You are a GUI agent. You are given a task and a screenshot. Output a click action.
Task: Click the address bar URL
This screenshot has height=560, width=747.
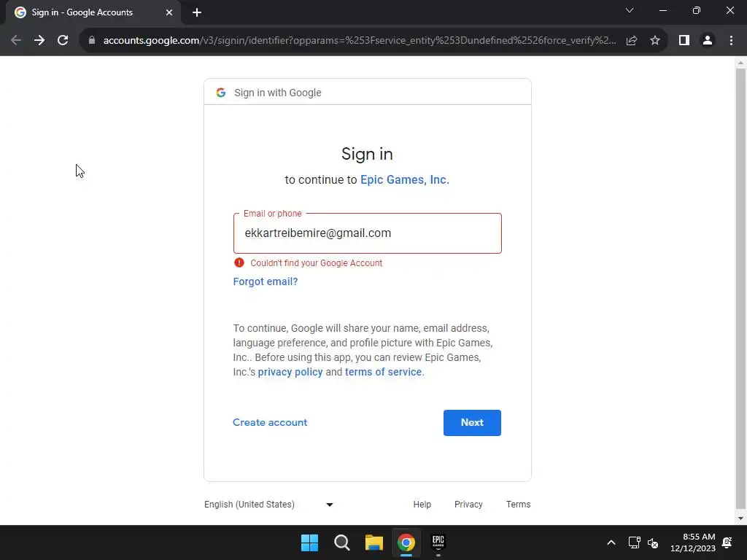point(360,41)
